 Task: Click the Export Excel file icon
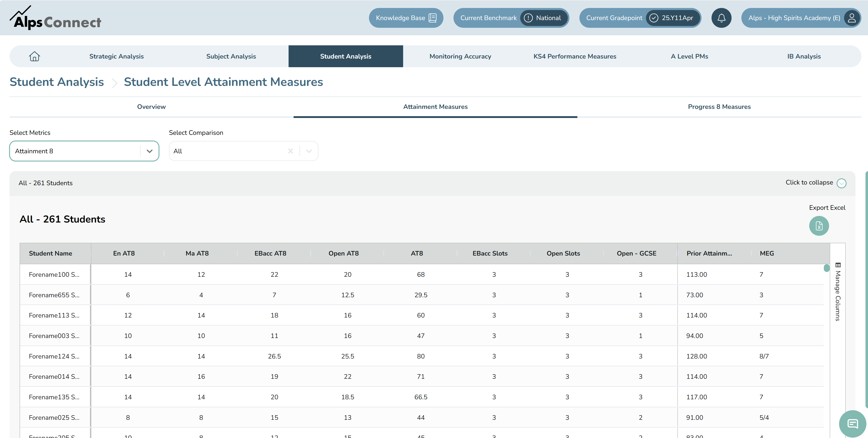point(819,226)
